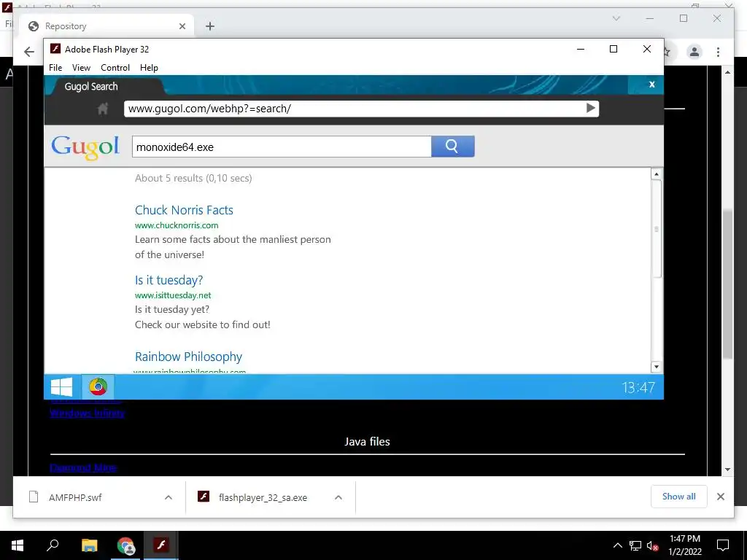747x560 pixels.
Task: Open Windows taskbar search
Action: pos(53,545)
